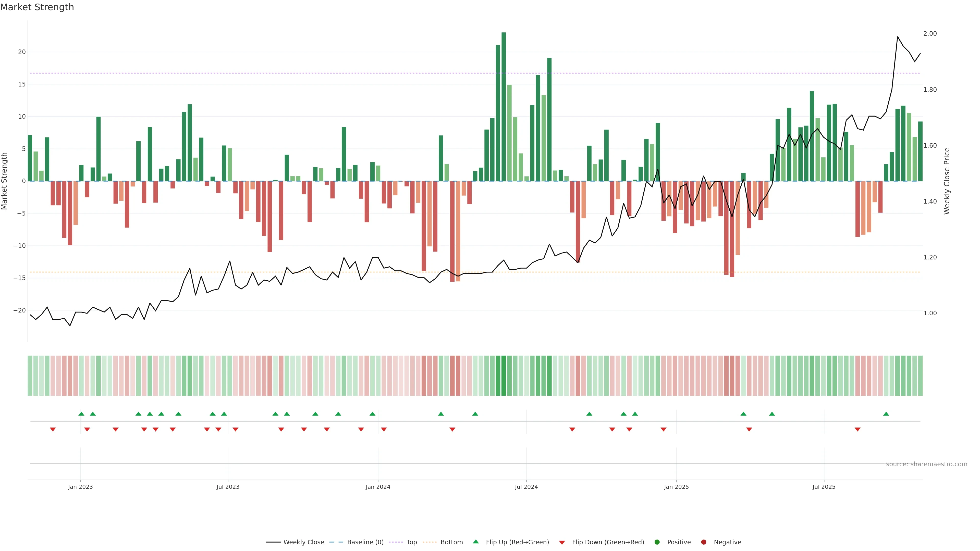The height and width of the screenshot is (551, 980).
Task: Click the Jul 2024 axis label
Action: click(x=526, y=487)
